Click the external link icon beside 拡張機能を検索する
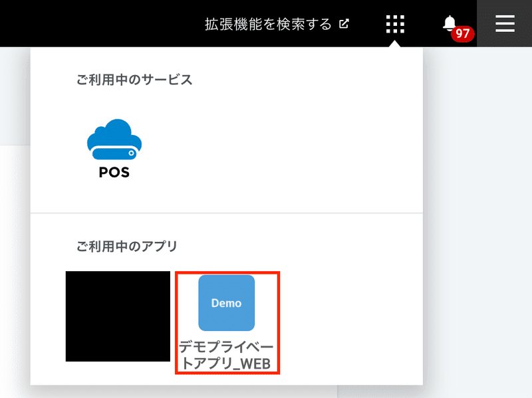 344,24
